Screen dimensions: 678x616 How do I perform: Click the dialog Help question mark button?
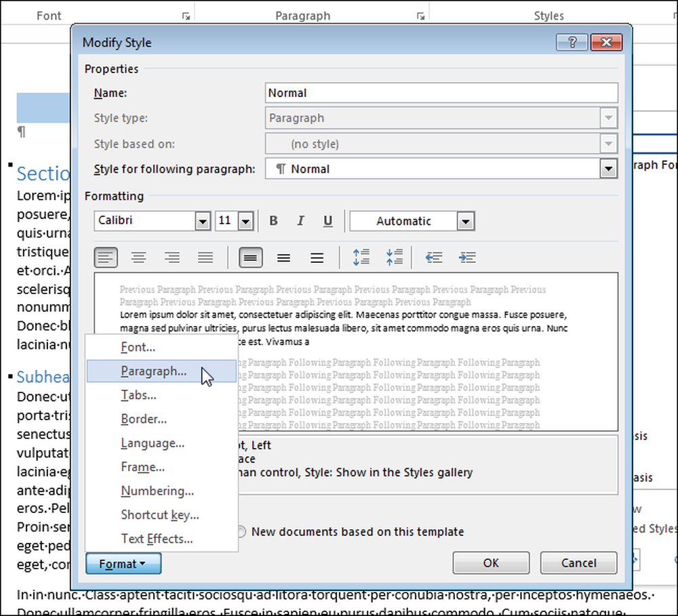[x=572, y=43]
